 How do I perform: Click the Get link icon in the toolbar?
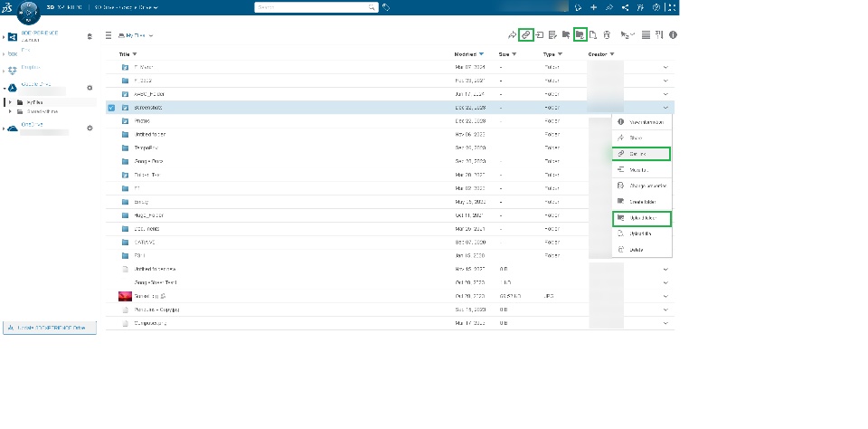coord(525,35)
